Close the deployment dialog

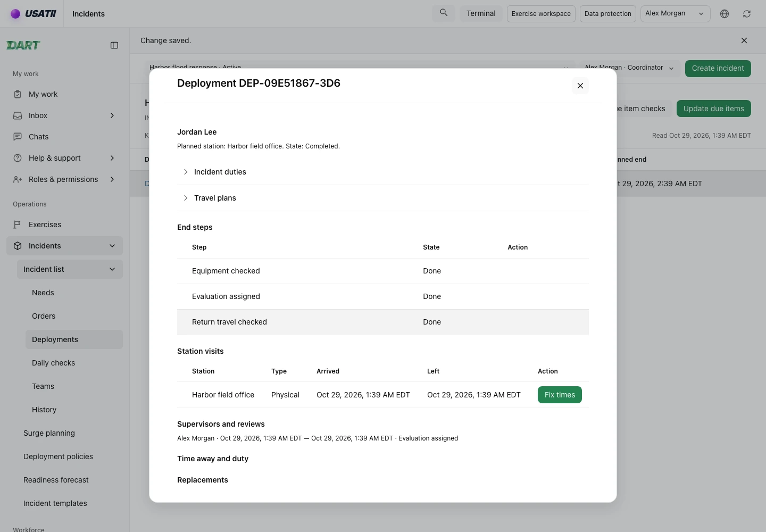point(580,86)
